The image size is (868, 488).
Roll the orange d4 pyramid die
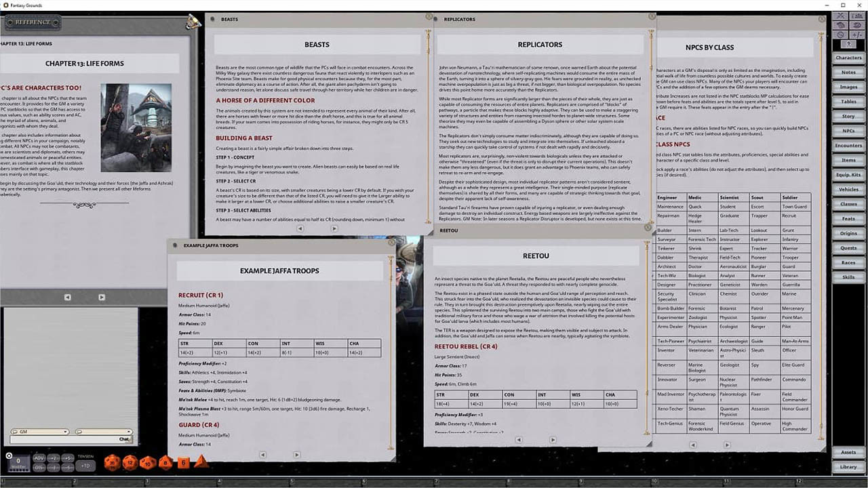click(x=201, y=462)
